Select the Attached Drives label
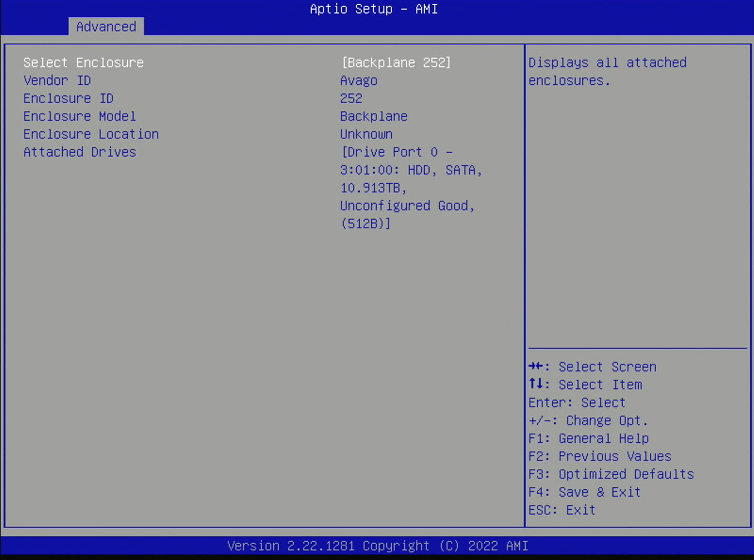The image size is (754, 560). click(80, 152)
